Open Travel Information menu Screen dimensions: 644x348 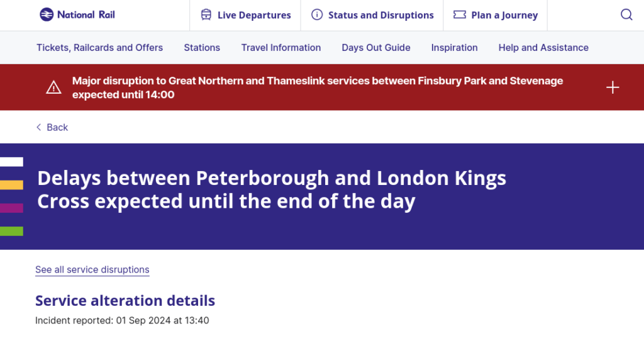(281, 48)
